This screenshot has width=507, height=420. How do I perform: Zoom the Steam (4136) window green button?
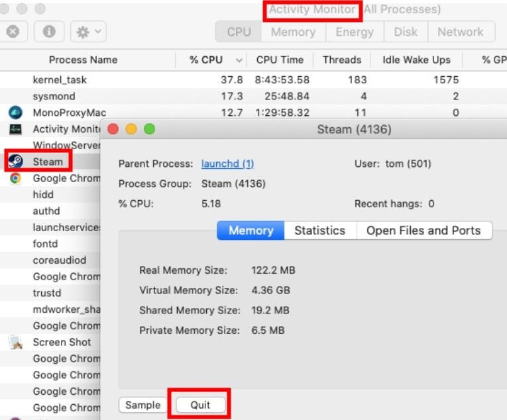[149, 129]
